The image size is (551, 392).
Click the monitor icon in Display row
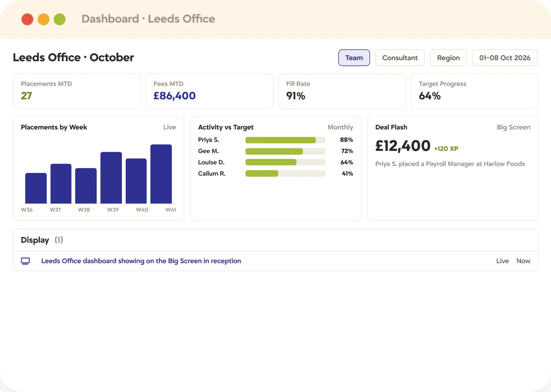click(25, 261)
